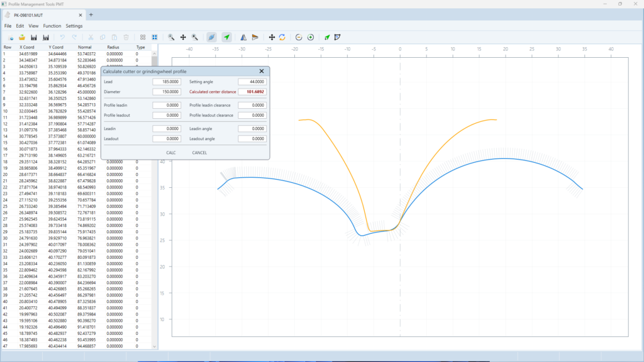Click the Y Coord column header

coord(56,47)
